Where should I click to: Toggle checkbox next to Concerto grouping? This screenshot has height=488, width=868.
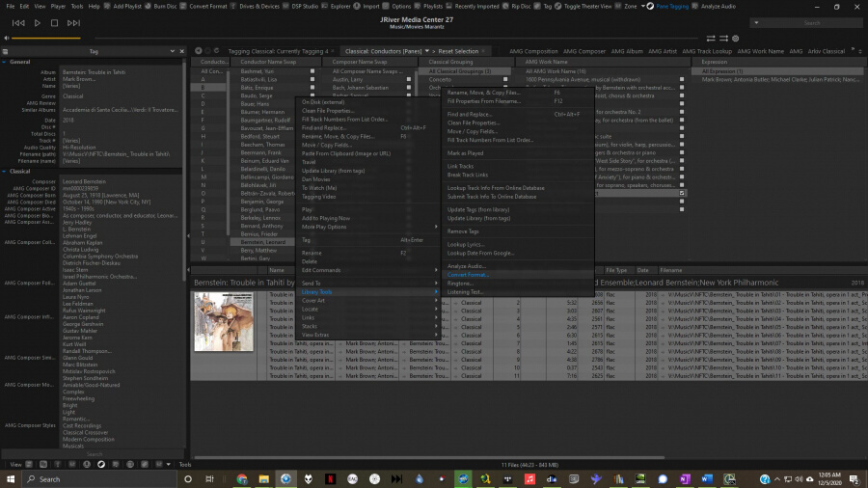505,80
